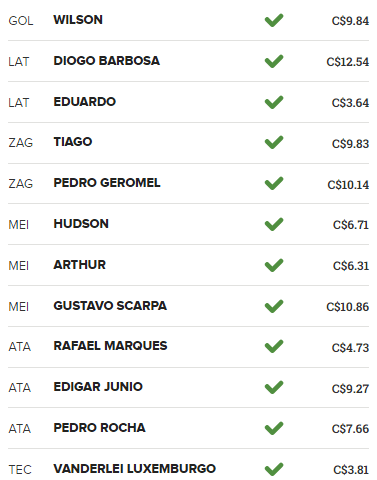Screen dimensions: 377x480
Task: Click the GOL position label
Action: pos(21,21)
